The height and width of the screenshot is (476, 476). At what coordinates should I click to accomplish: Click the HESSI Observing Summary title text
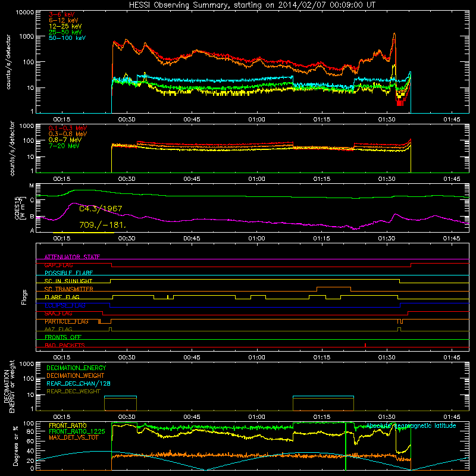pos(252,5)
